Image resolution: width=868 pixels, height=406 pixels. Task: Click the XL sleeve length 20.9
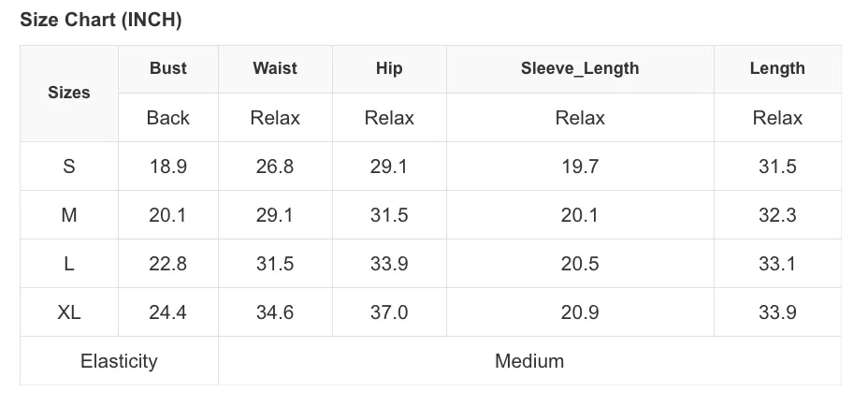[x=580, y=312]
